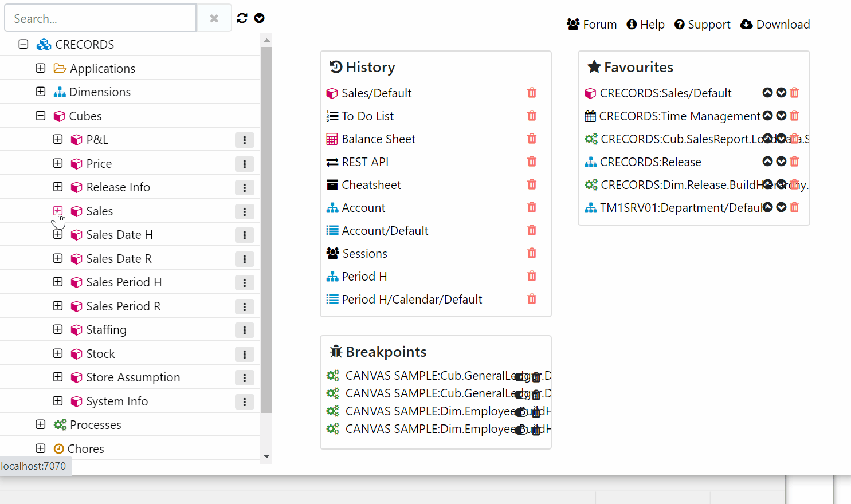Toggle the second Cub.GeneralLedger breakpoint
Viewport: 851px width, 504px height.
(x=520, y=395)
